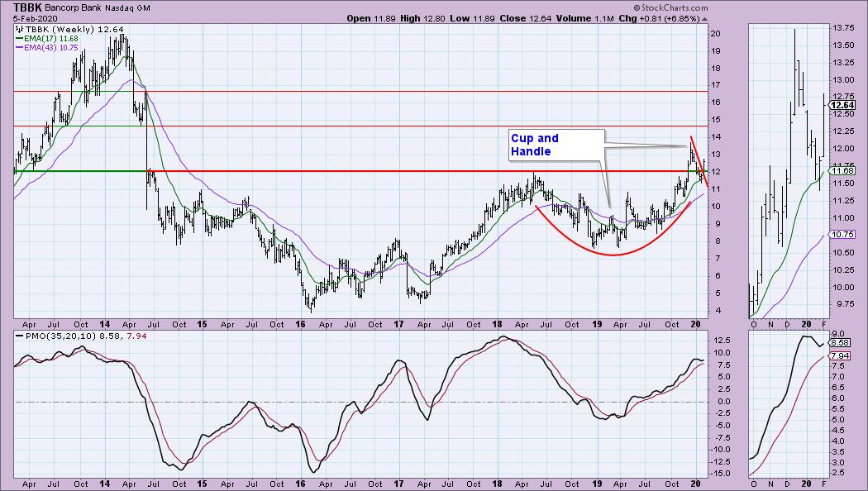The image size is (868, 491).
Task: Click the boxed purple 10.75 EMA price tag
Action: [842, 235]
